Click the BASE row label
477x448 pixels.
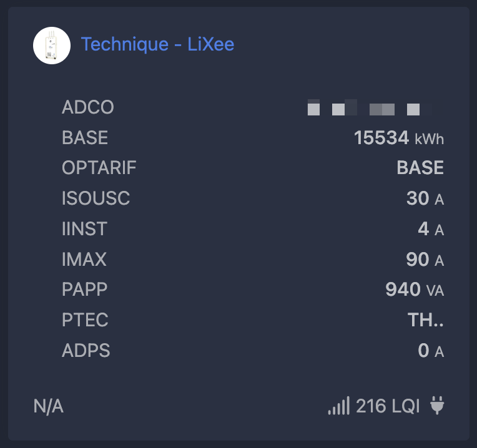click(x=85, y=137)
